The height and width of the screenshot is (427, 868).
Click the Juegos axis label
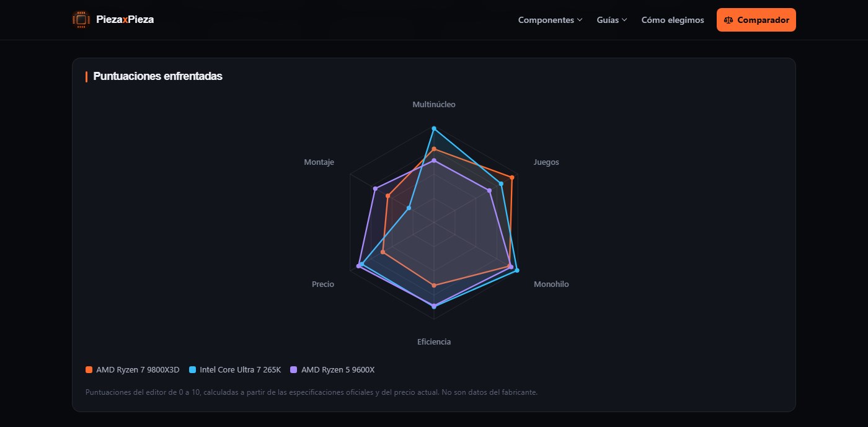click(x=546, y=162)
